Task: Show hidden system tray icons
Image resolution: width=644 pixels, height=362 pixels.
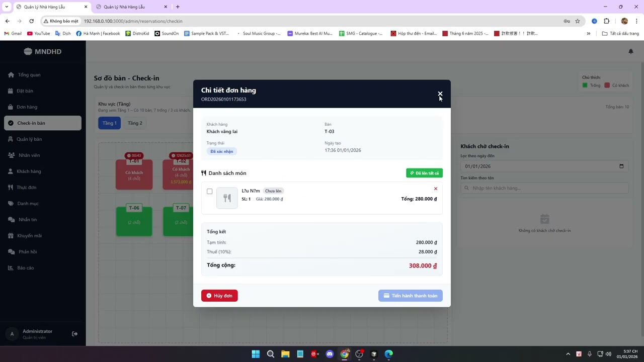Action: [568, 354]
